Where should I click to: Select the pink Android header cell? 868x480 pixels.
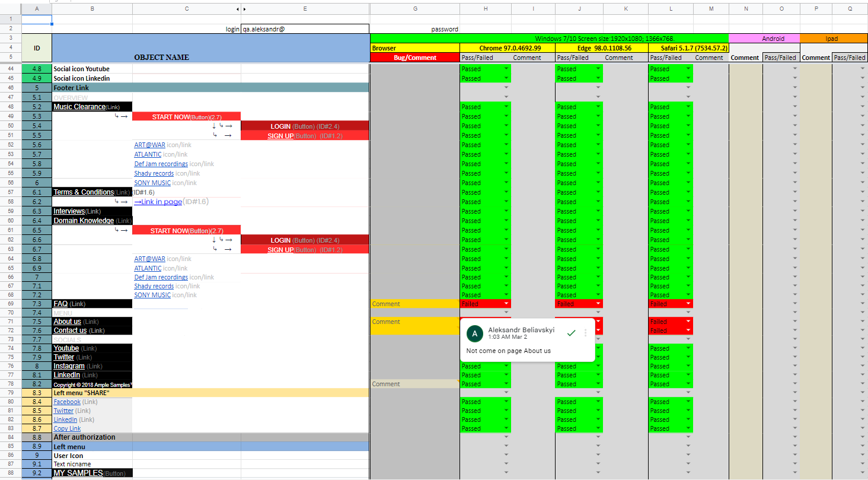click(764, 39)
